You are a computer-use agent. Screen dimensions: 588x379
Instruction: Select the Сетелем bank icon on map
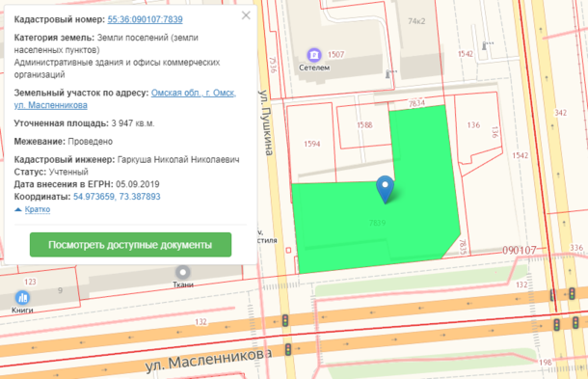pyautogui.click(x=314, y=55)
